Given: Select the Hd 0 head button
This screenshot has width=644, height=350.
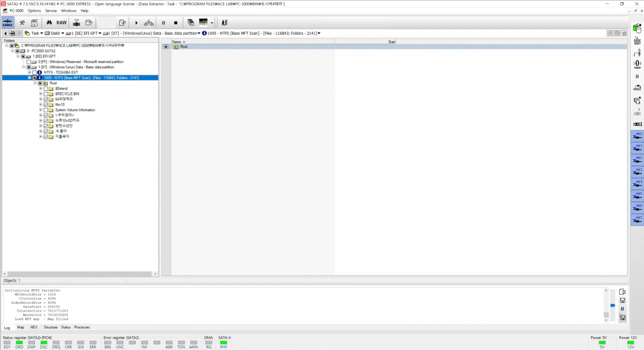Looking at the screenshot, I should [x=637, y=136].
